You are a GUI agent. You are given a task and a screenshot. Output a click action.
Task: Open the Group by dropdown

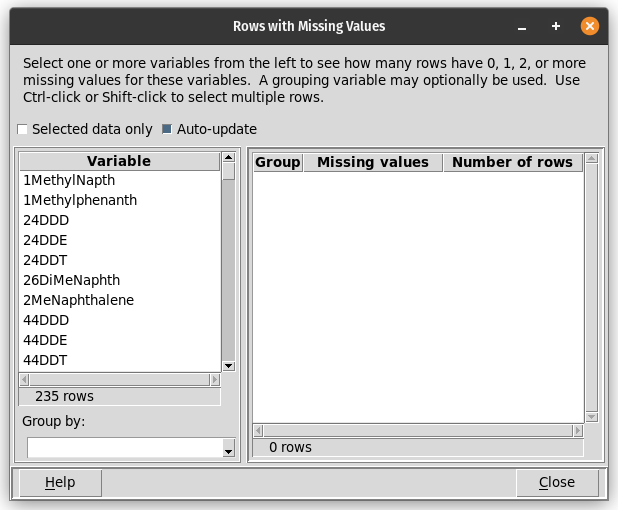click(x=228, y=448)
